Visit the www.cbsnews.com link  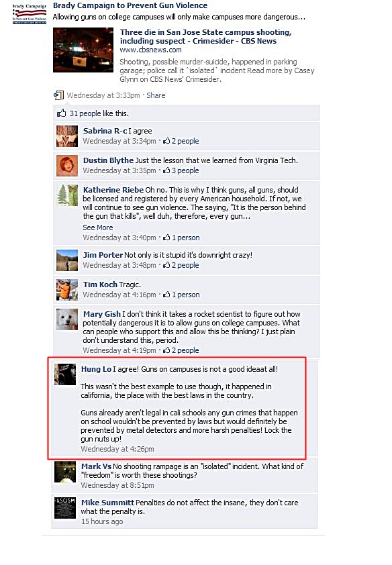click(x=150, y=50)
